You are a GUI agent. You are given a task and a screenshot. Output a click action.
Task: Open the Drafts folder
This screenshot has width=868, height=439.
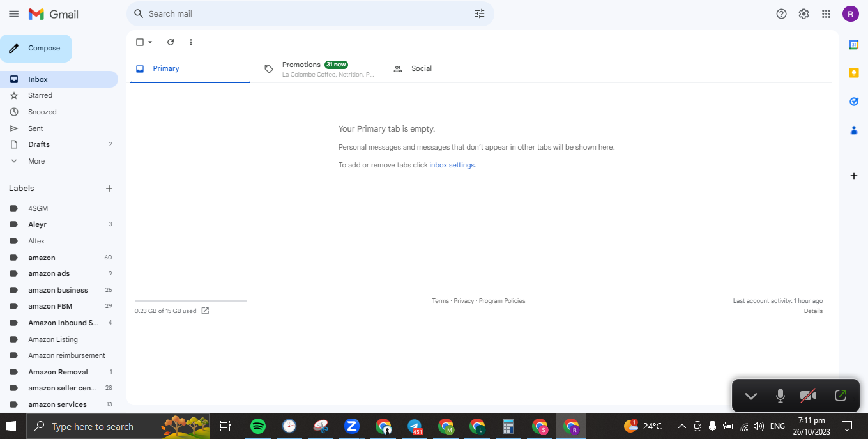pos(59,144)
